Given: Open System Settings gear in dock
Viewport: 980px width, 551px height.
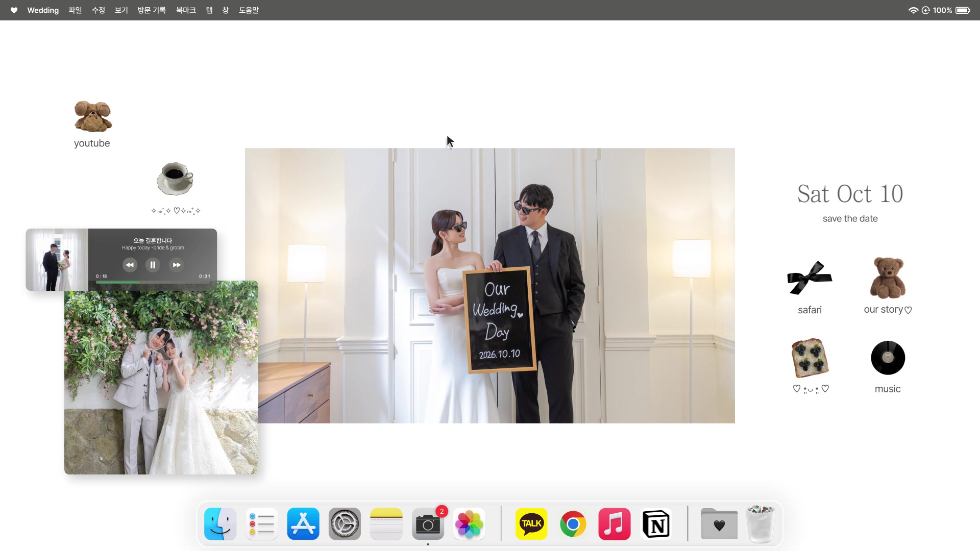Looking at the screenshot, I should point(345,524).
